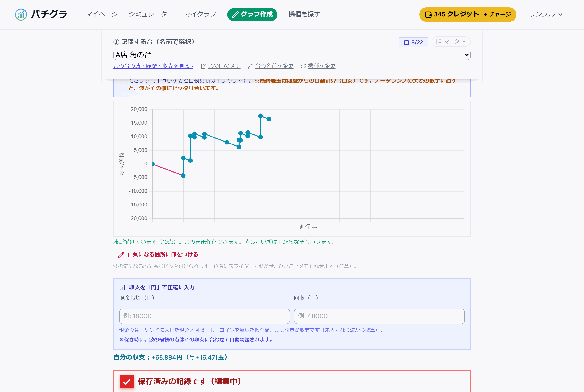The width and height of the screenshot is (584, 392).
Task: Click the lowest data point near -5,000
Action: pyautogui.click(x=183, y=175)
